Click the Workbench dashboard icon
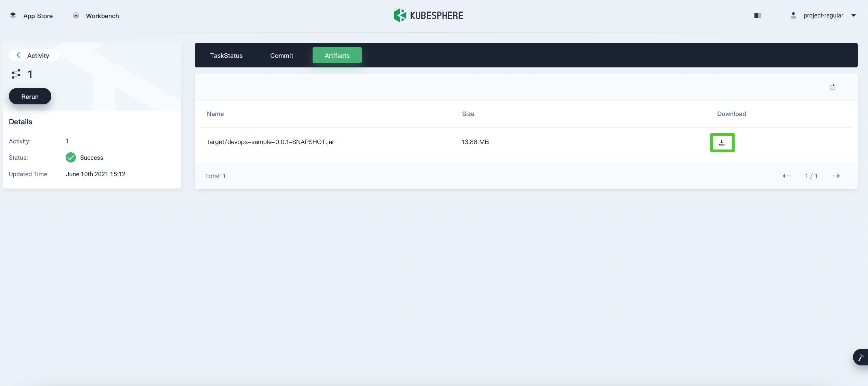Image resolution: width=868 pixels, height=386 pixels. (76, 15)
